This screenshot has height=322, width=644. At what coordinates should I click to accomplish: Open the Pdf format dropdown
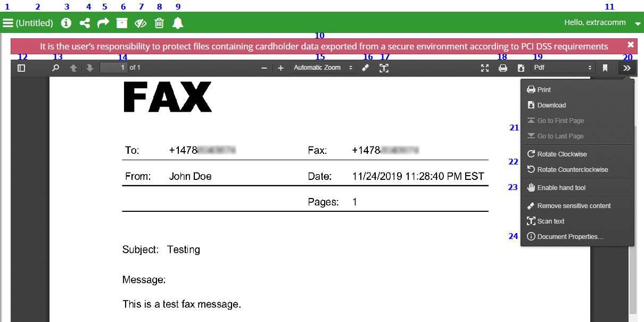click(563, 68)
